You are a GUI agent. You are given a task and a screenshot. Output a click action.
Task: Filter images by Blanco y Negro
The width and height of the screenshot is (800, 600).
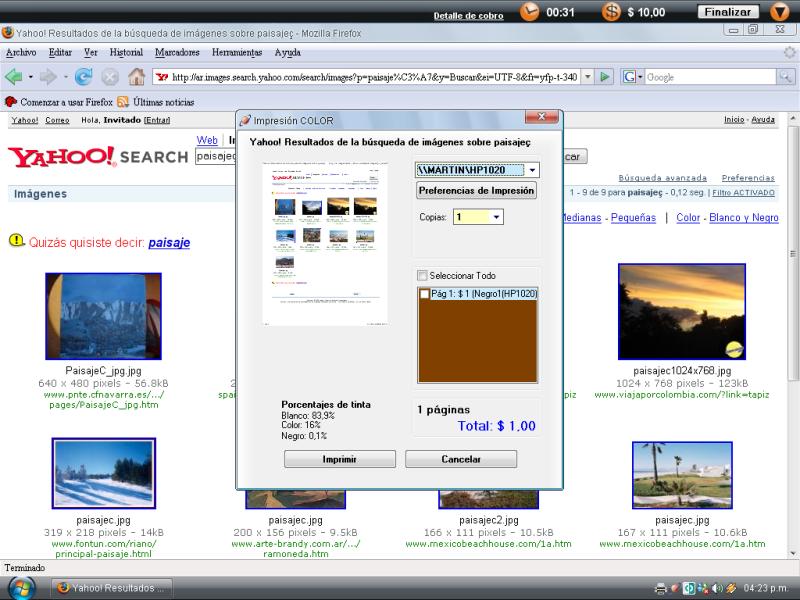[x=744, y=217]
